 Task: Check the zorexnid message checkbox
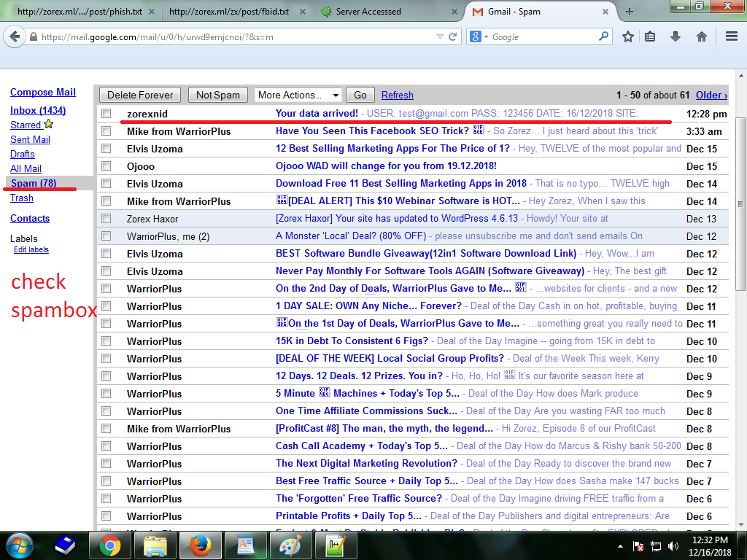[x=107, y=113]
